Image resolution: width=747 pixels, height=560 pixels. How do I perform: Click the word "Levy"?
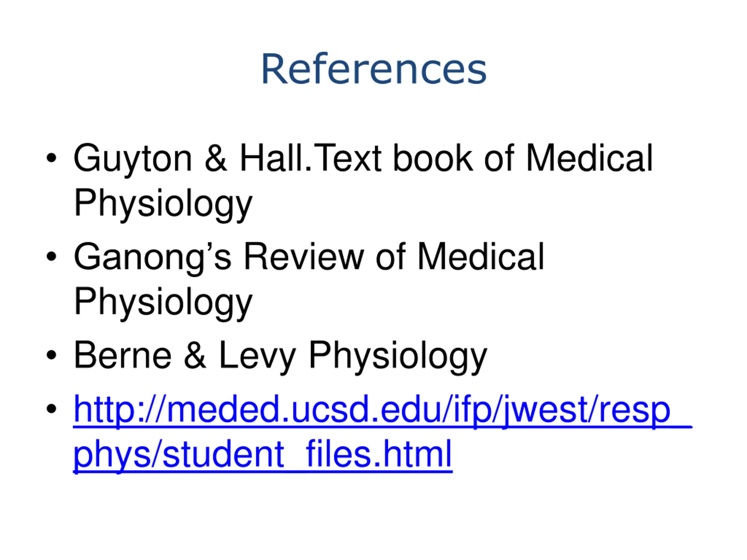pyautogui.click(x=257, y=355)
